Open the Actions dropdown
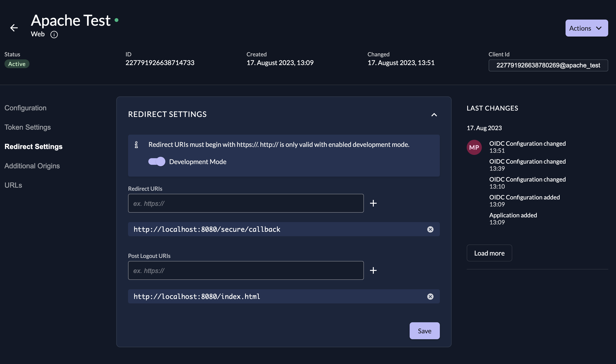Viewport: 616px width, 364px height. point(587,28)
